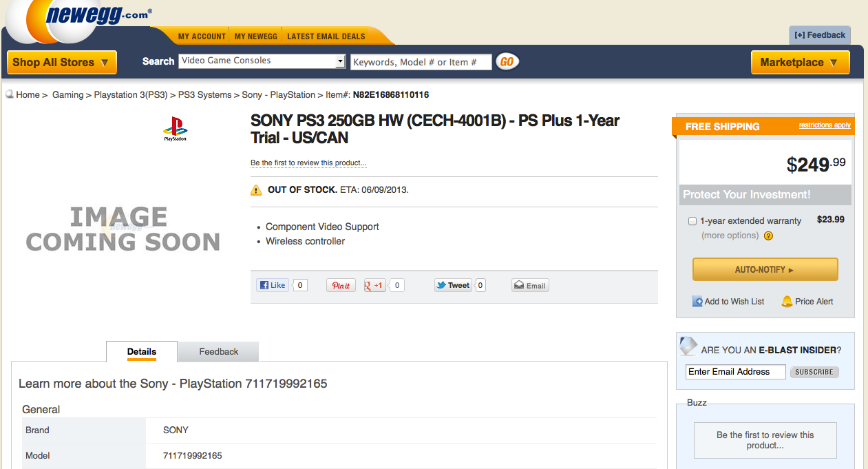
Task: Click the orange GO search button
Action: [507, 62]
